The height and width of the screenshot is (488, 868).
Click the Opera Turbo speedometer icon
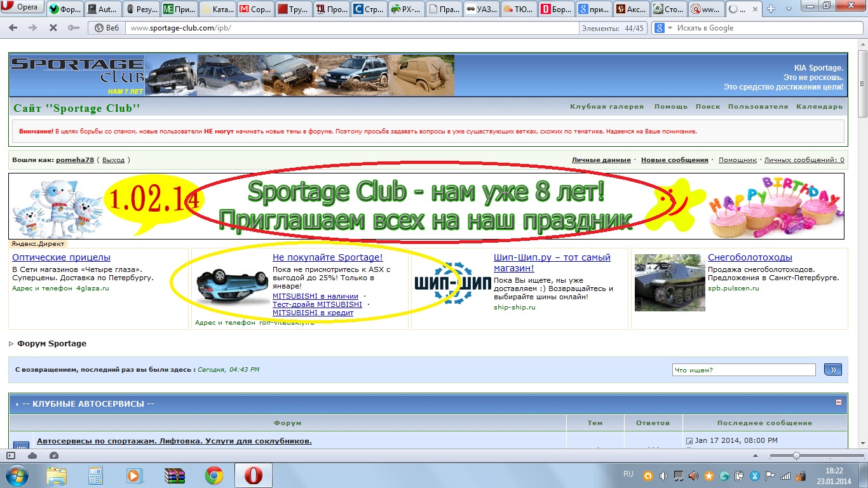tap(53, 456)
